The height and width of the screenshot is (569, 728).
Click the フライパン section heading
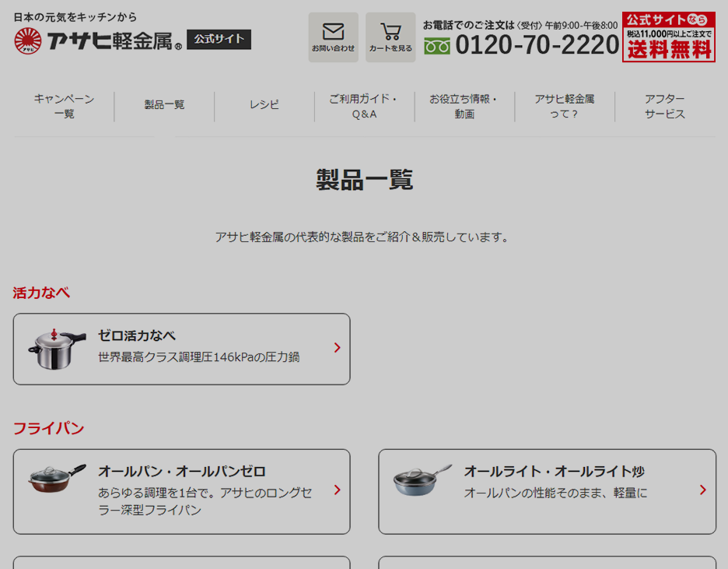tap(49, 428)
